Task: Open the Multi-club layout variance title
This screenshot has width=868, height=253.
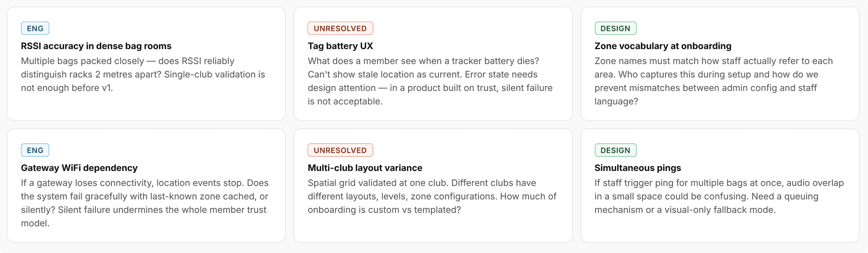Action: 364,168
